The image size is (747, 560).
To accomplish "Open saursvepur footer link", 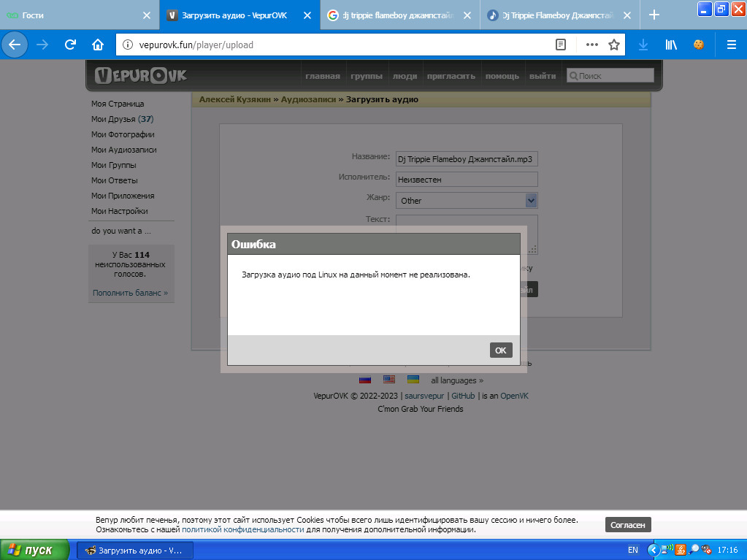I will click(424, 396).
